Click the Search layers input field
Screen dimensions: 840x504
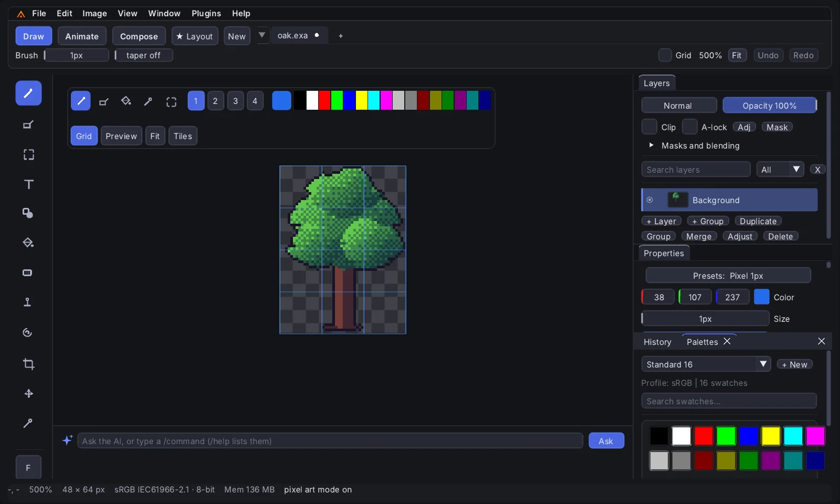pos(696,170)
